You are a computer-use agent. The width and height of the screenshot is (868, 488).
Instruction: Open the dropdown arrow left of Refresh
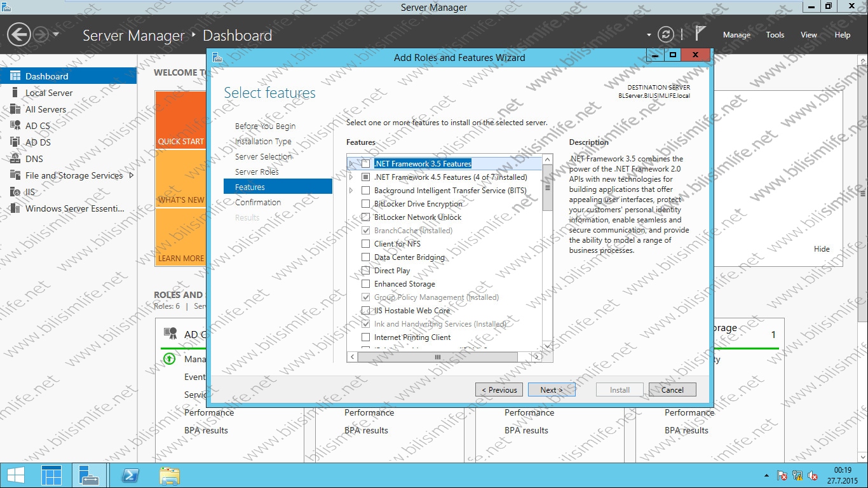pos(649,35)
